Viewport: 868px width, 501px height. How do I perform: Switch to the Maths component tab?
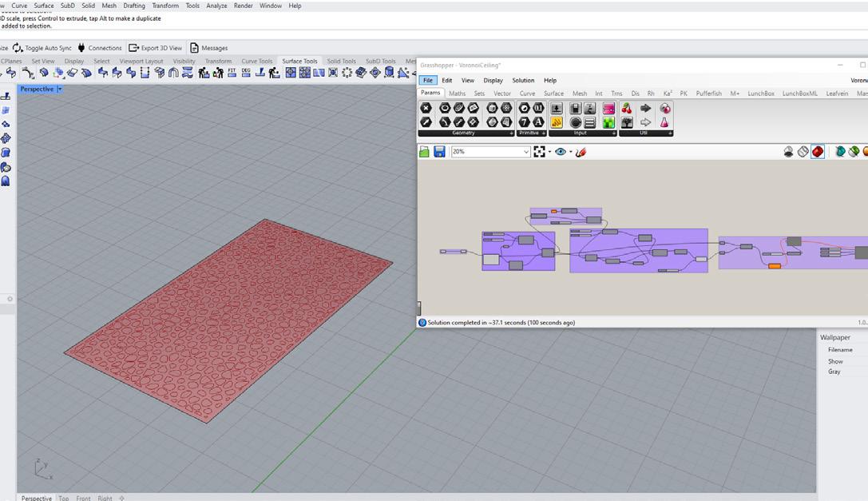pyautogui.click(x=457, y=93)
